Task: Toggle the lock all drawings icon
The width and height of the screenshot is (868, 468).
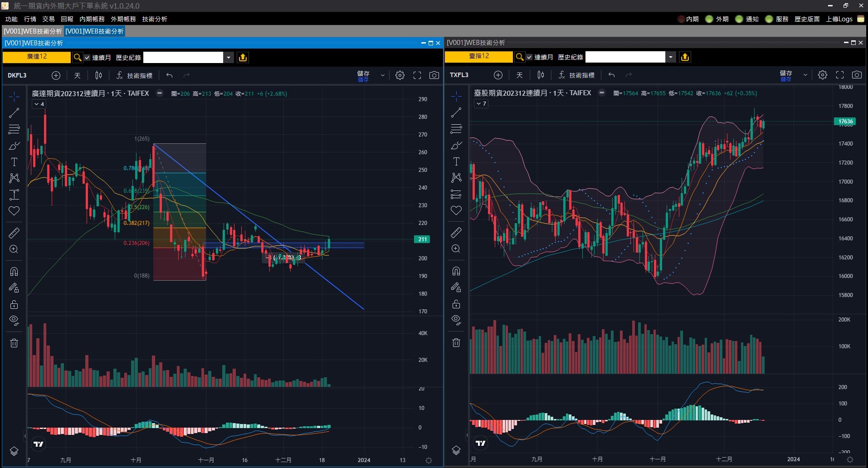Action: click(14, 304)
